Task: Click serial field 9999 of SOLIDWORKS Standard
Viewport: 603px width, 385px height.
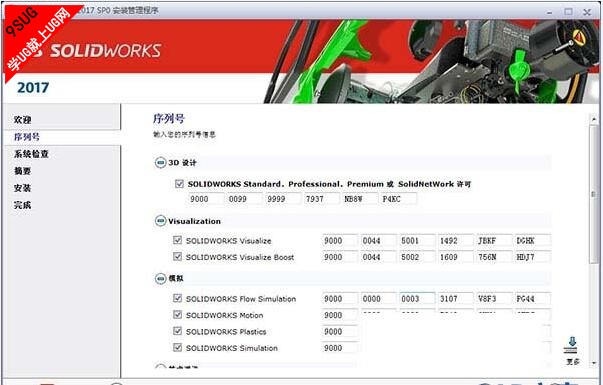Action: pyautogui.click(x=283, y=199)
